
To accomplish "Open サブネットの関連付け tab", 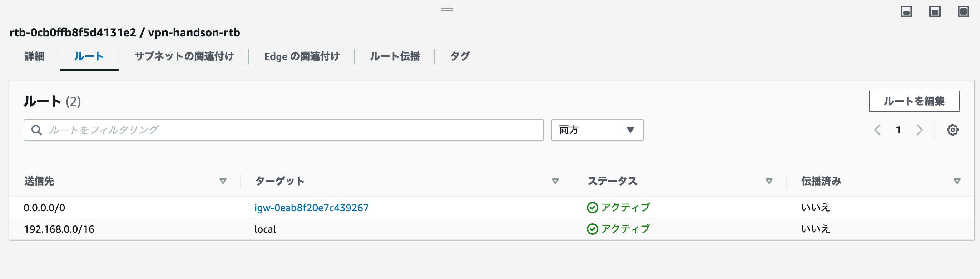I will [x=184, y=56].
